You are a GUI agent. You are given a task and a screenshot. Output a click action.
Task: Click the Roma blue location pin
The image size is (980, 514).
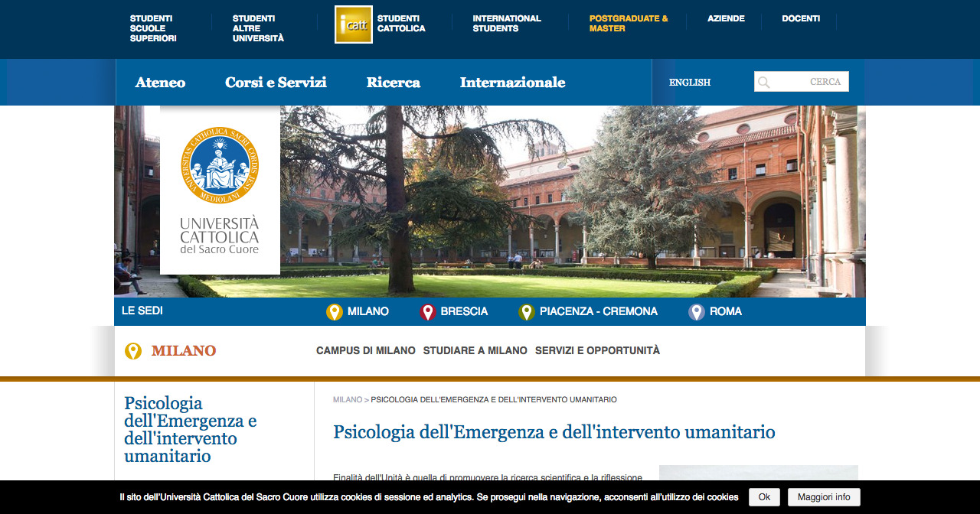696,312
